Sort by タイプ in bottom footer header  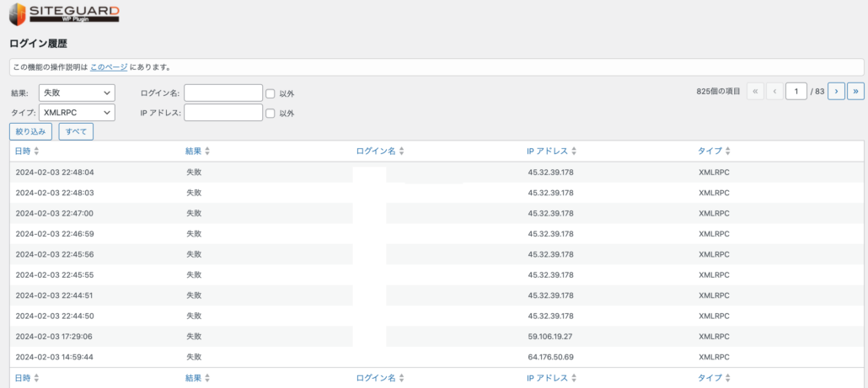[x=710, y=378]
